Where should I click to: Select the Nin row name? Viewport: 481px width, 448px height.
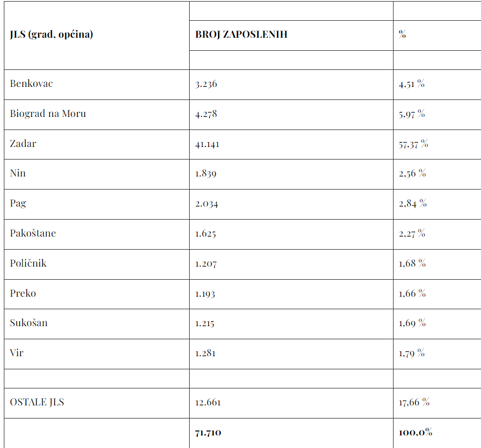point(17,173)
